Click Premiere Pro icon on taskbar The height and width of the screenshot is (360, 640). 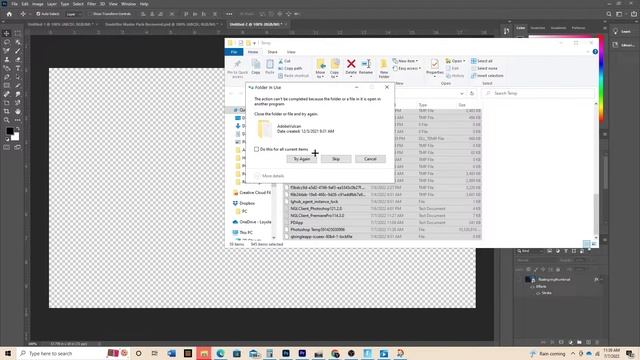pyautogui.click(x=302, y=353)
